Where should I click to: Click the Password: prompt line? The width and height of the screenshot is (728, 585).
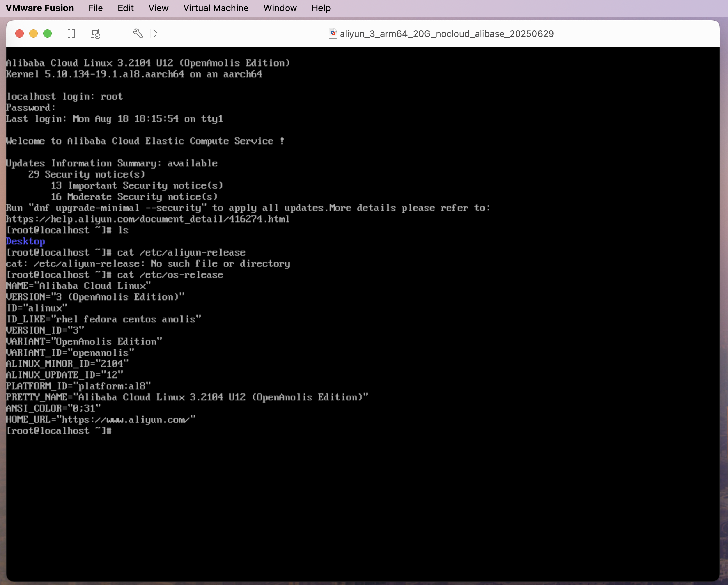pyautogui.click(x=31, y=108)
